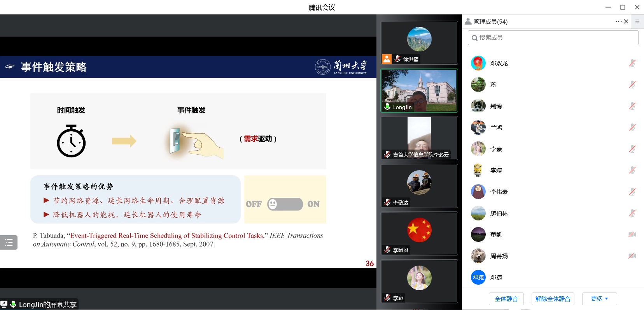Click 廖柏林's landscape avatar
Viewport: 644px width, 310px height.
click(478, 213)
